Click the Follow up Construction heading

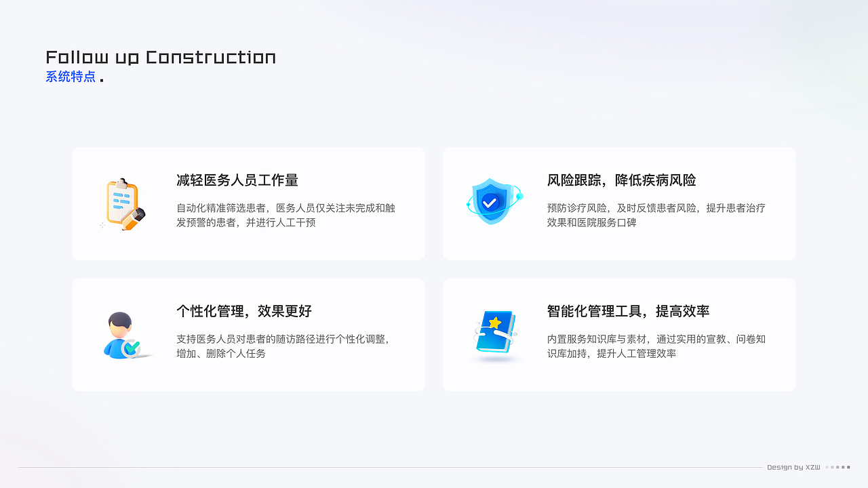point(161,57)
